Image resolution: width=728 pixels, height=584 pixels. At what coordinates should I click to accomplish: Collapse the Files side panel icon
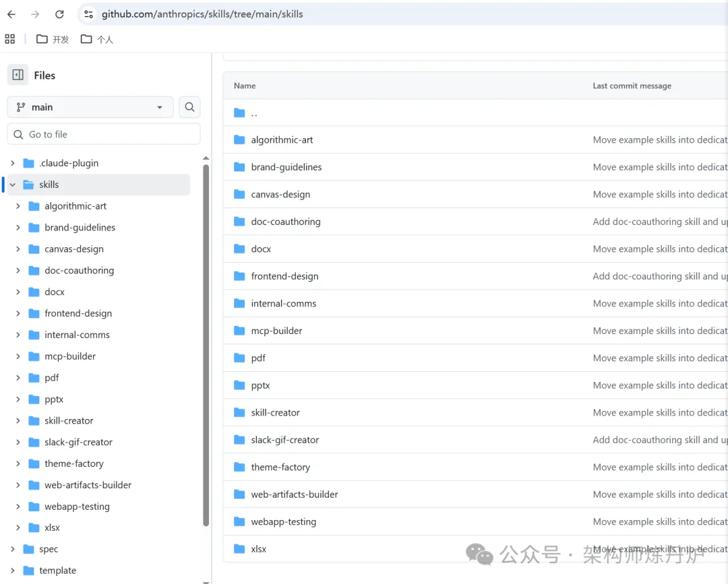pos(18,75)
